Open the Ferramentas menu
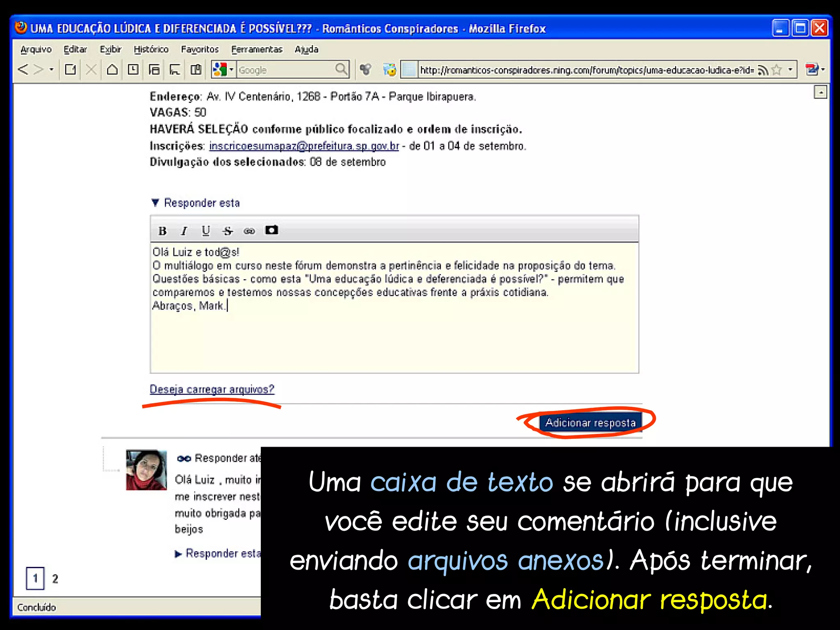The width and height of the screenshot is (840, 630). coord(257,49)
